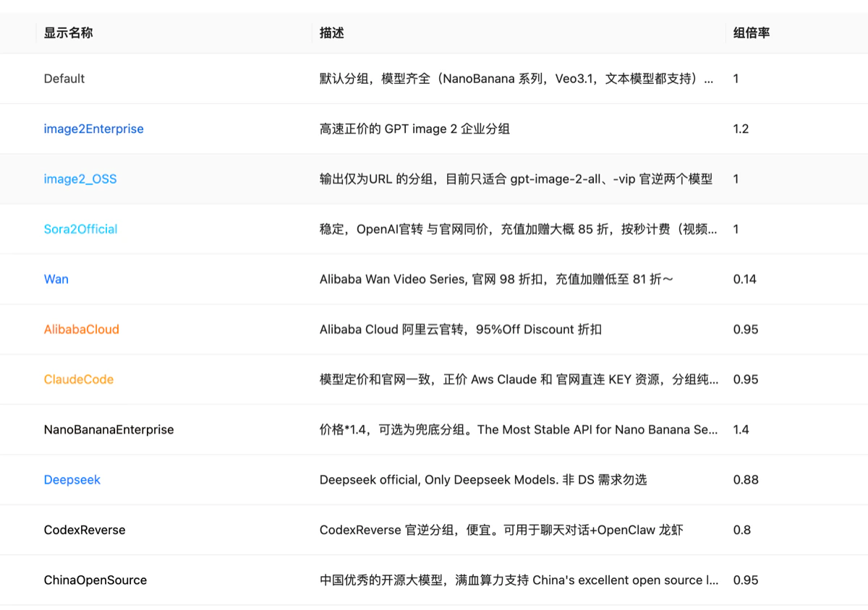Open the Wan group link

[56, 279]
